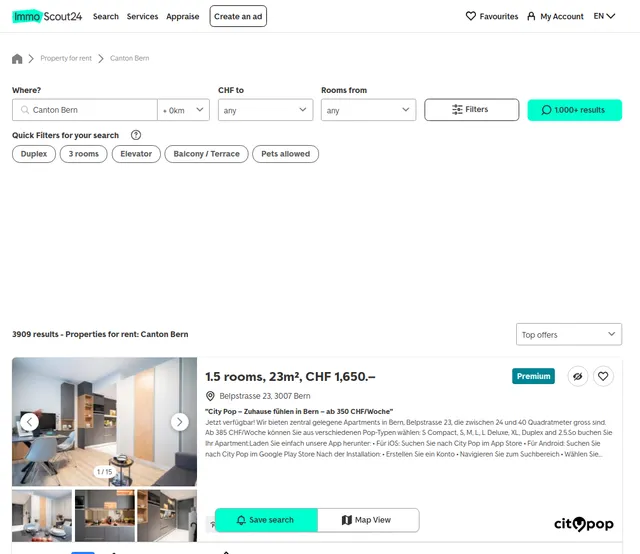Expand the Rooms from dropdown
Screen dimensions: 640x554
[x=368, y=110]
